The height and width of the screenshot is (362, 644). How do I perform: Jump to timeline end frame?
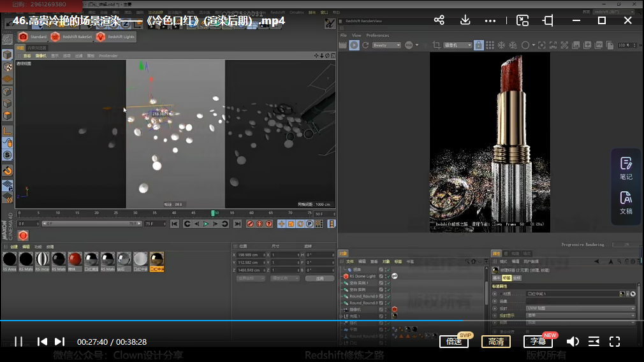[x=237, y=224]
